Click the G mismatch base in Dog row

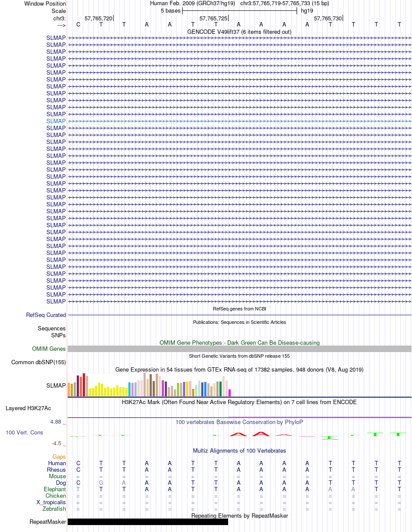point(101,483)
